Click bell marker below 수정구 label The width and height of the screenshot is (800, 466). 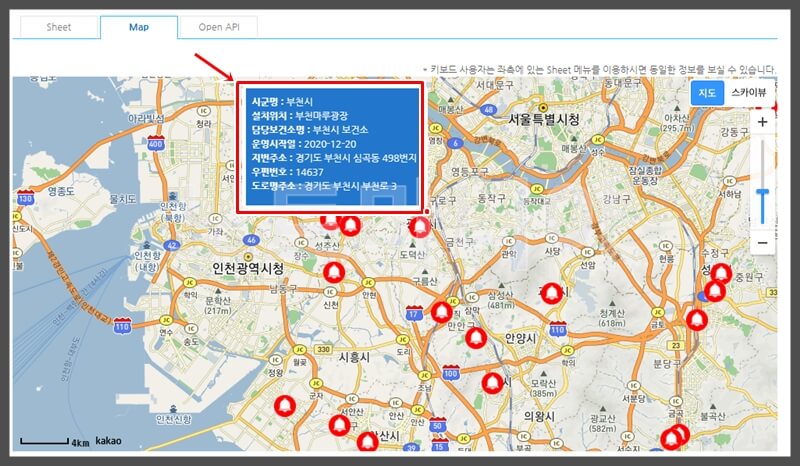[721, 274]
